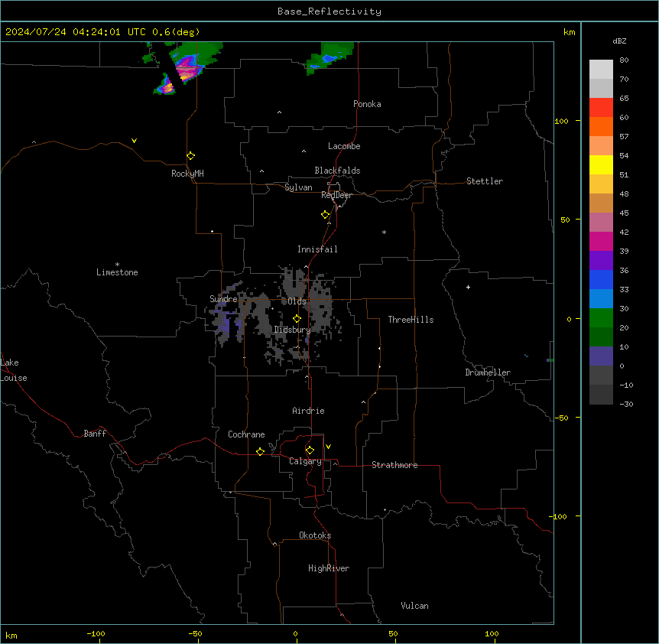Click the Sundre label
This screenshot has width=659, height=644.
click(x=223, y=299)
